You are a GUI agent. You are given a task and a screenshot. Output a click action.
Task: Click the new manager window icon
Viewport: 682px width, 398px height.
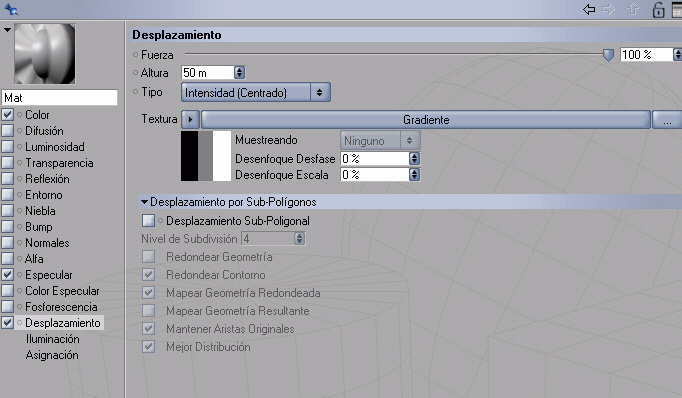[677, 10]
